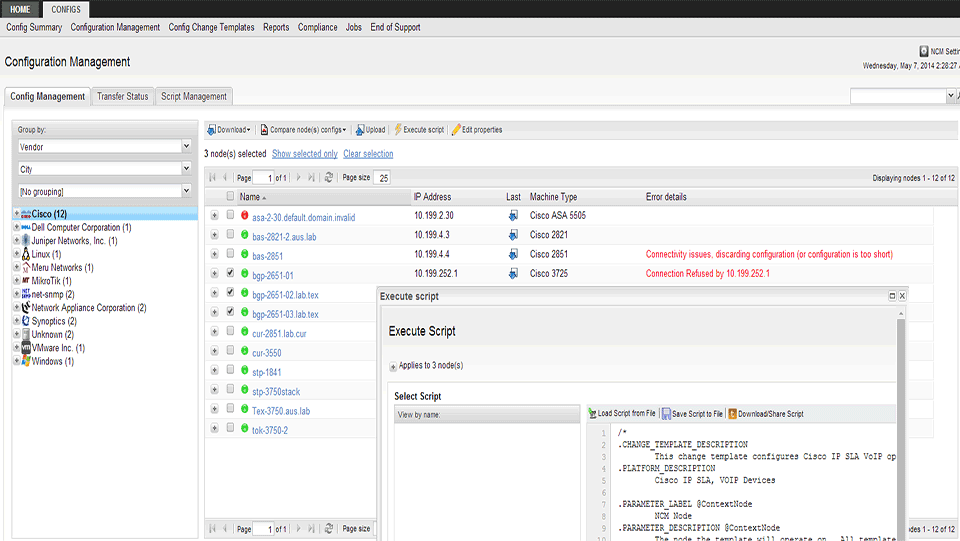
Task: Open the Jobs menu item
Action: (353, 27)
